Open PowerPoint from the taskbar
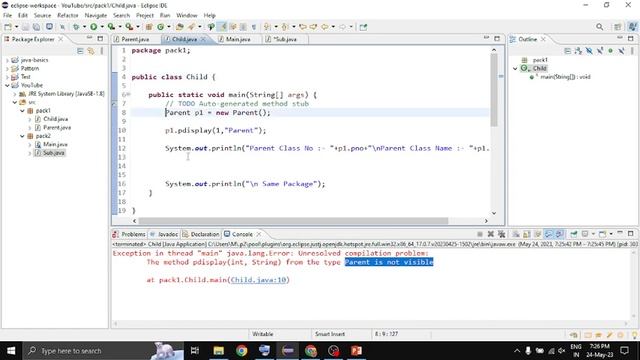Viewport: 640px width, 360px height. [x=356, y=351]
